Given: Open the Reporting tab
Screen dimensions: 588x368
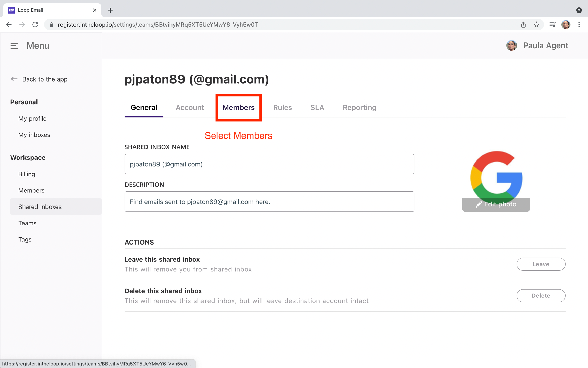Looking at the screenshot, I should point(359,107).
